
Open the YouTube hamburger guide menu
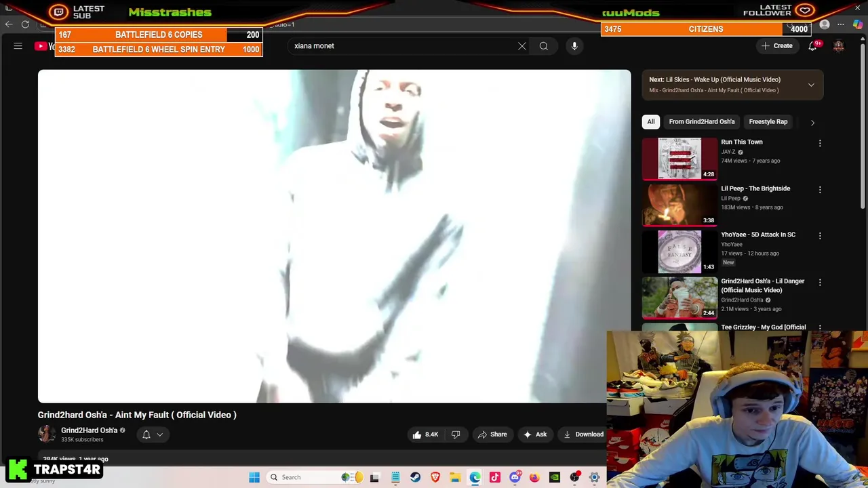click(18, 46)
